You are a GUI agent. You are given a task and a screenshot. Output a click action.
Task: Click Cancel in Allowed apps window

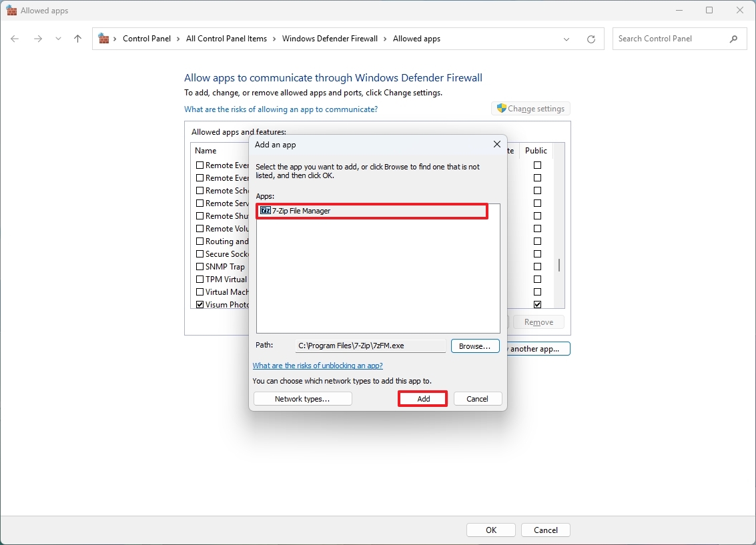(546, 530)
